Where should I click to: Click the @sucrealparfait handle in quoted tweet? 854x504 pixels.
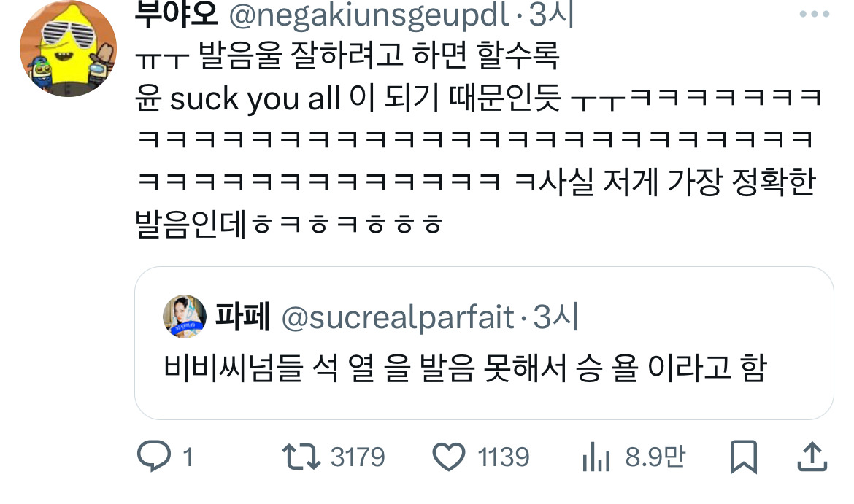coord(398,317)
